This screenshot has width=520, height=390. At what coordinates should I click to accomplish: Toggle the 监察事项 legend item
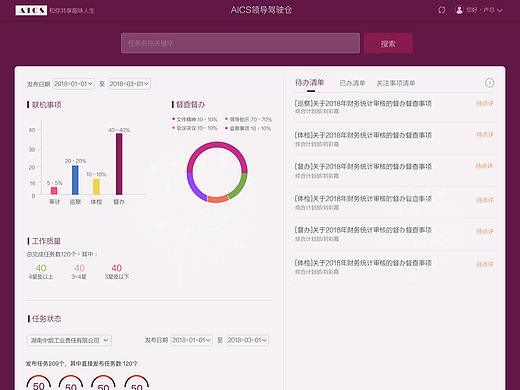pos(248,128)
